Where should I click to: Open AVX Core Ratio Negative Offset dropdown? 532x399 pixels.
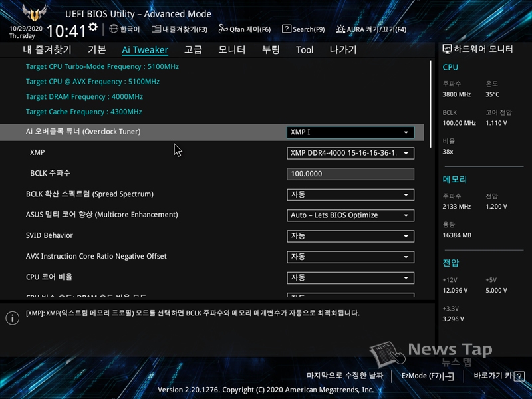click(350, 257)
